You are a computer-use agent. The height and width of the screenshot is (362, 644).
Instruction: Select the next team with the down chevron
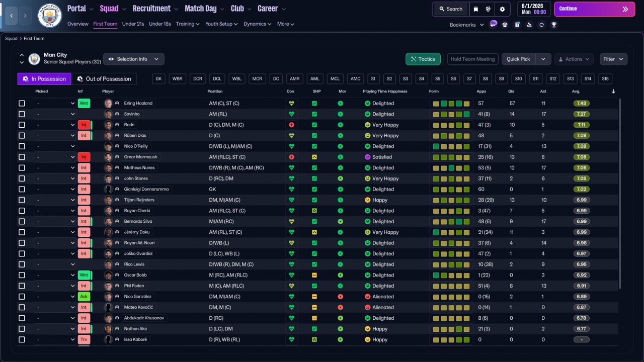coord(22,62)
